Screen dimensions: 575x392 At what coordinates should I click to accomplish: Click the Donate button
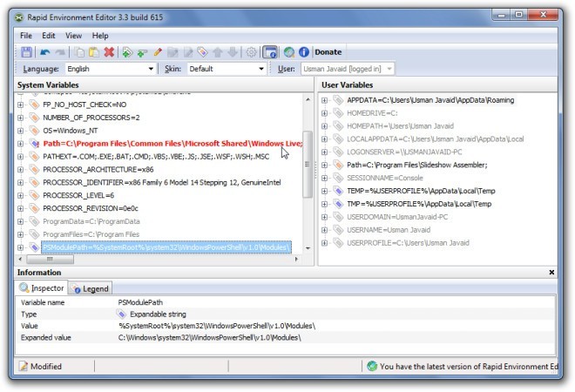pyautogui.click(x=328, y=52)
